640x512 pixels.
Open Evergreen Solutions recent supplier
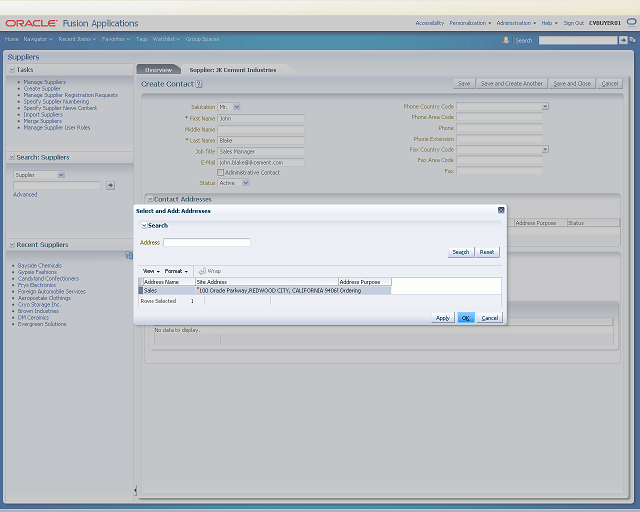click(42, 324)
